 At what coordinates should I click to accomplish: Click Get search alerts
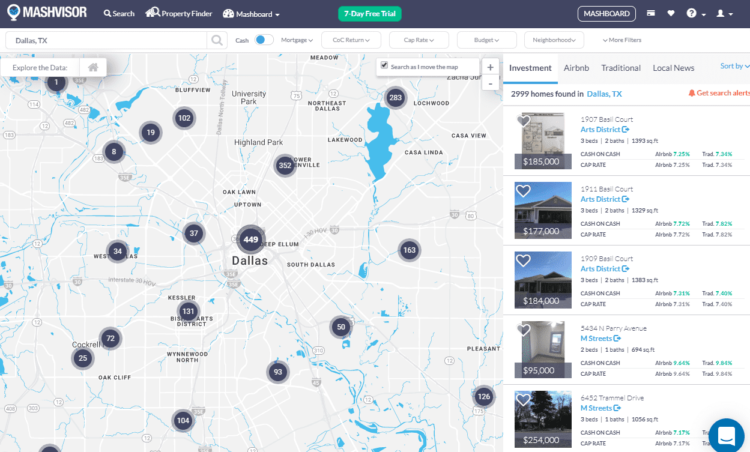(719, 93)
